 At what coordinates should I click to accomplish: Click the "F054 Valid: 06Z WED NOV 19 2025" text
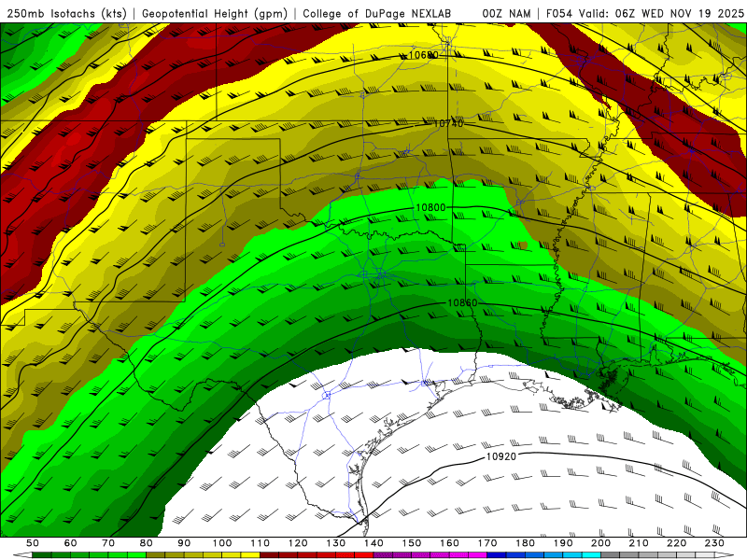click(644, 14)
